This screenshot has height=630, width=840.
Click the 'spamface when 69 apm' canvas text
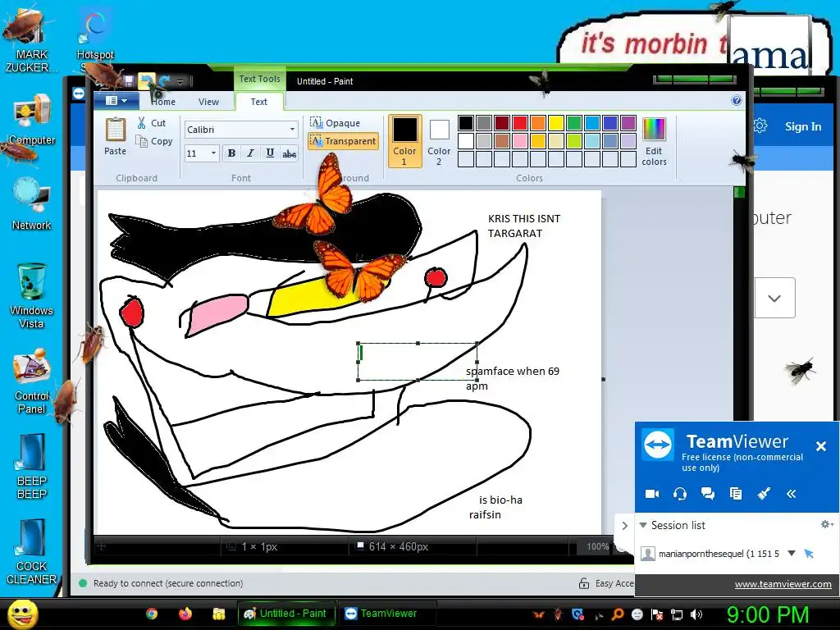[x=512, y=378]
